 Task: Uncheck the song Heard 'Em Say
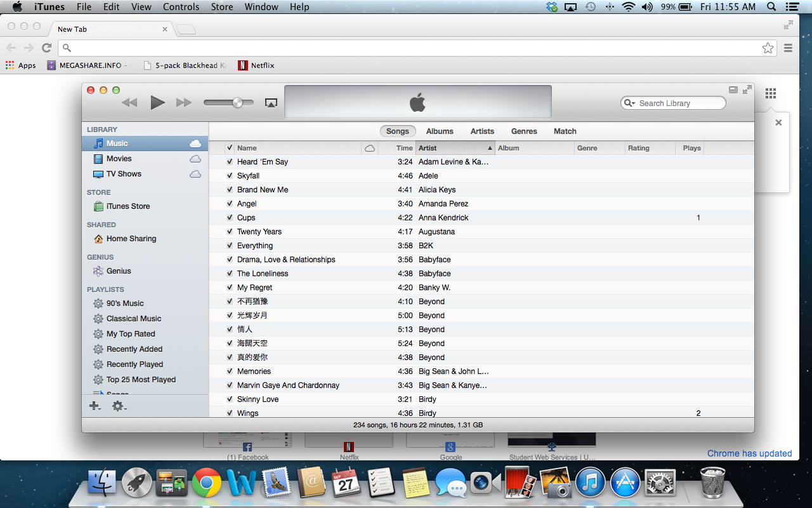(230, 162)
